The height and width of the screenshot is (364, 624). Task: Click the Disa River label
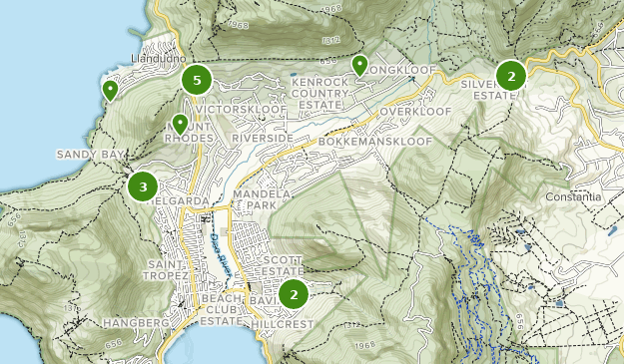pyautogui.click(x=220, y=255)
